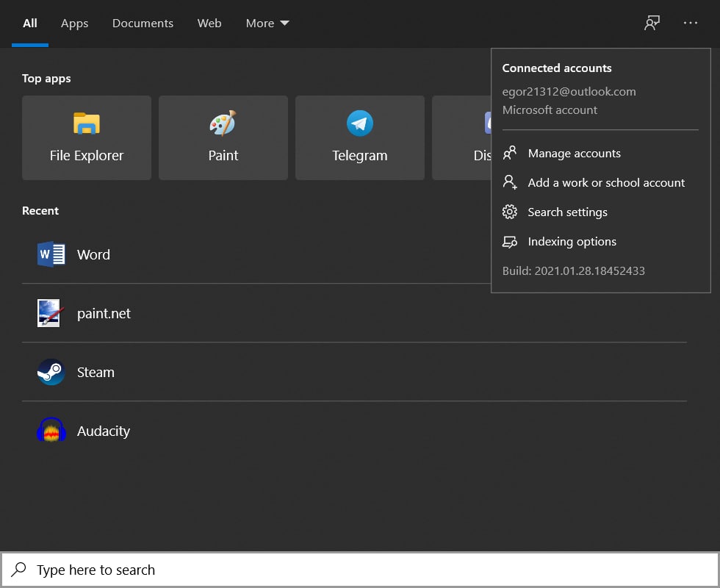Open File Explorer from top apps
The image size is (720, 588).
[x=87, y=137]
